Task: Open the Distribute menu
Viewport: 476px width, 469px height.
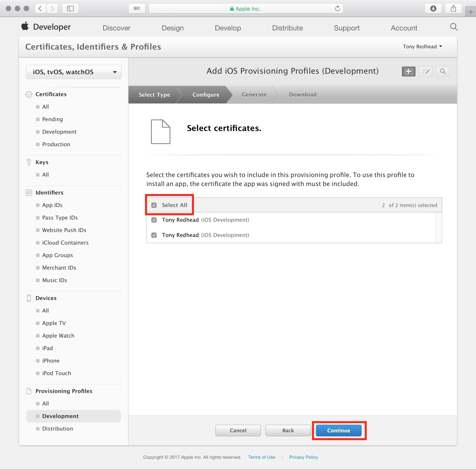Action: [x=287, y=28]
